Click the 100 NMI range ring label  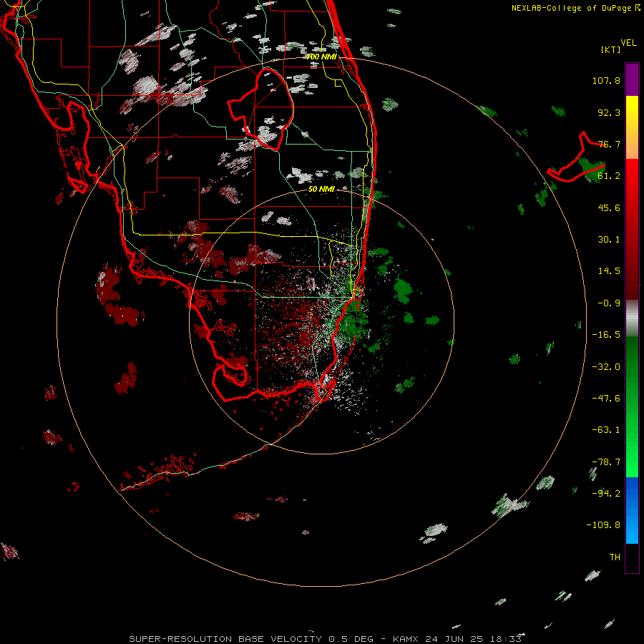[321, 57]
